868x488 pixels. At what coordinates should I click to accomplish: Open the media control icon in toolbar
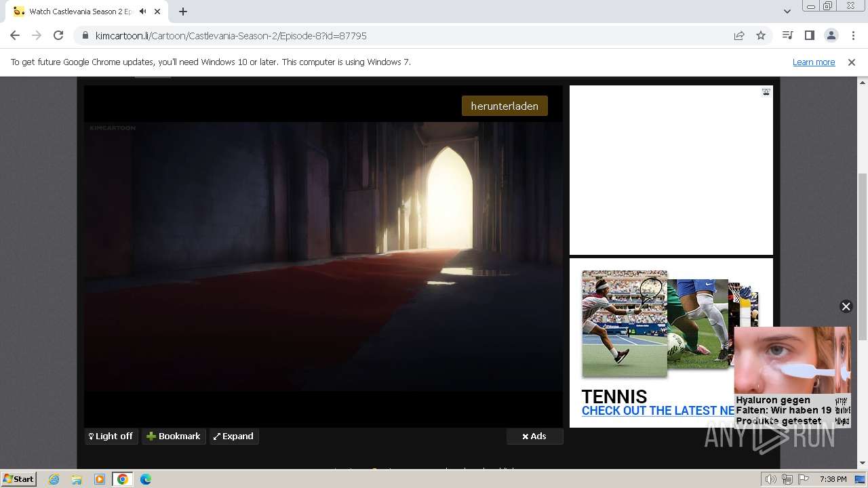click(787, 35)
